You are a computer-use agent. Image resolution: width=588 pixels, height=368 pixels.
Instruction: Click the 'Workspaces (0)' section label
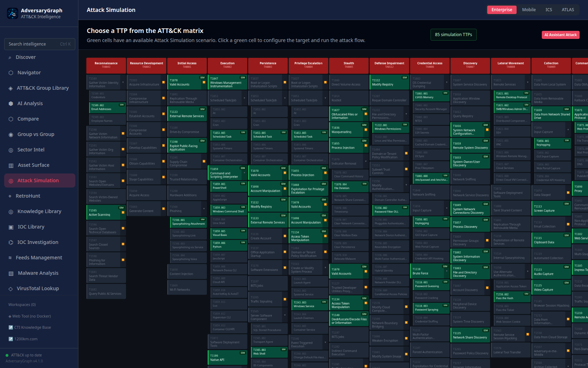[22, 305]
